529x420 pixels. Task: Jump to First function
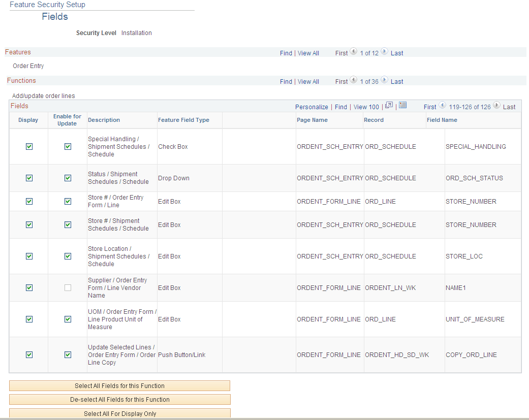point(341,82)
